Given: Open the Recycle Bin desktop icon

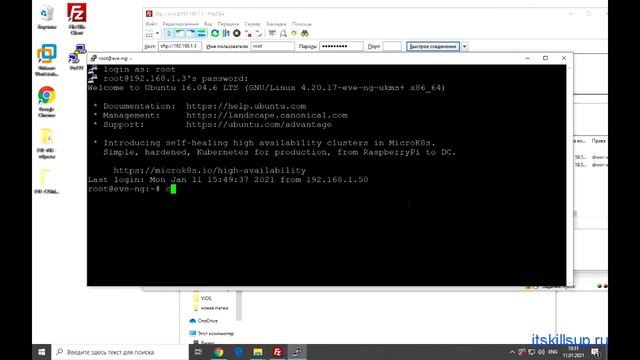Looking at the screenshot, I should click(x=47, y=17).
